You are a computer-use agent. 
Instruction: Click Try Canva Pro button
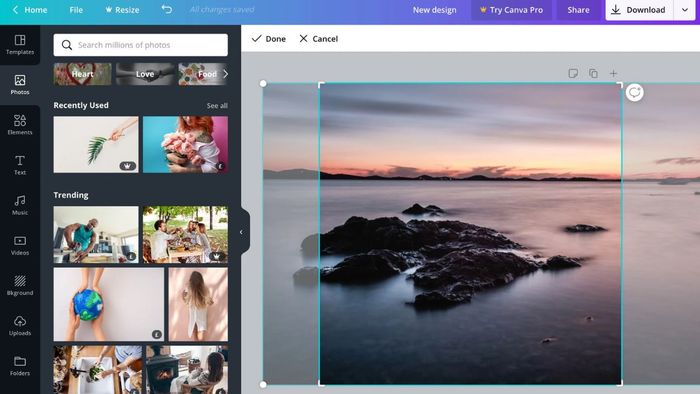[512, 10]
